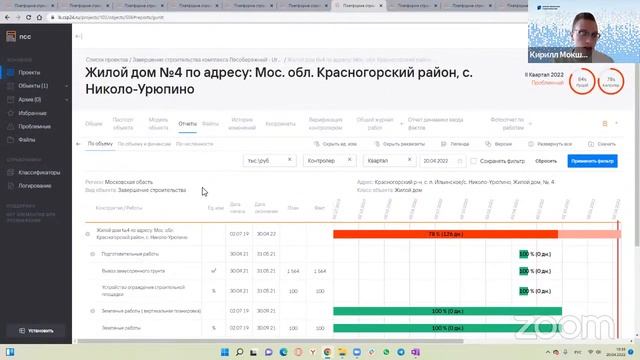Click the red 78% progress bar
Screen dimensions: 640x360
[x=445, y=234]
